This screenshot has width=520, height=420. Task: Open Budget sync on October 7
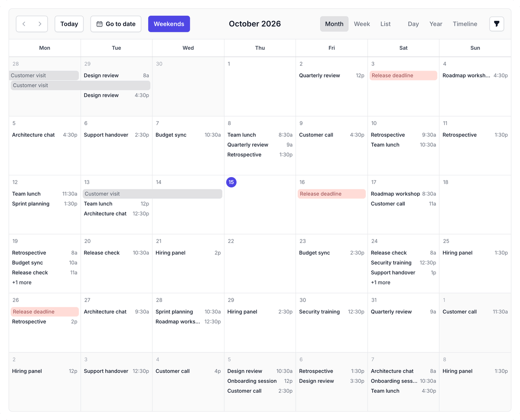coord(188,135)
